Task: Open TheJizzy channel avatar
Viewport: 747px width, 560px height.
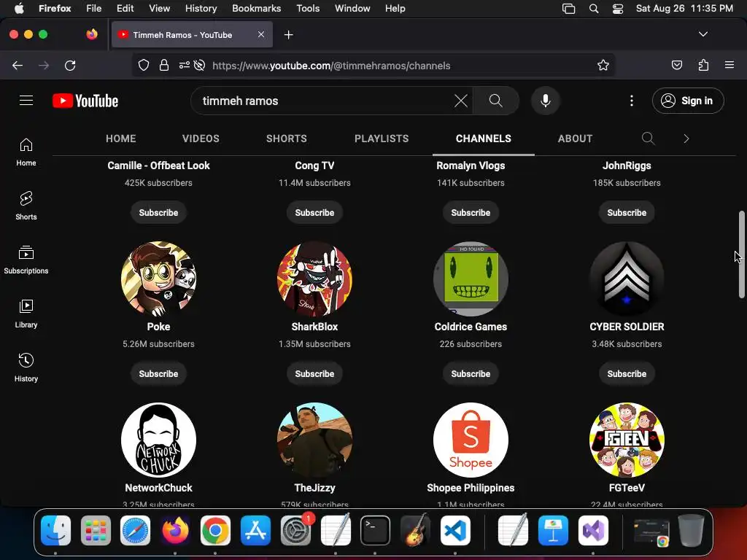Action: click(x=314, y=440)
